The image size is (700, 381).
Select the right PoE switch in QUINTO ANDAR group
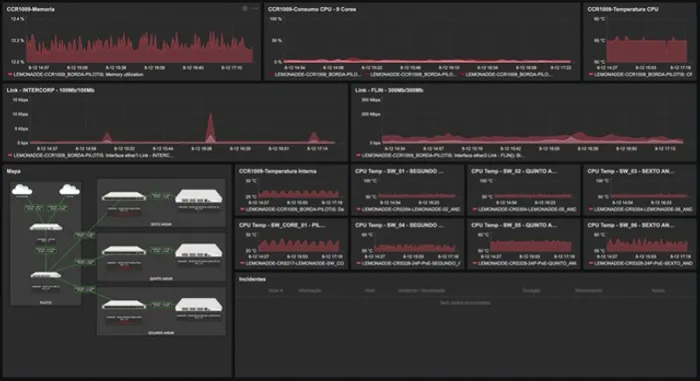(199, 251)
